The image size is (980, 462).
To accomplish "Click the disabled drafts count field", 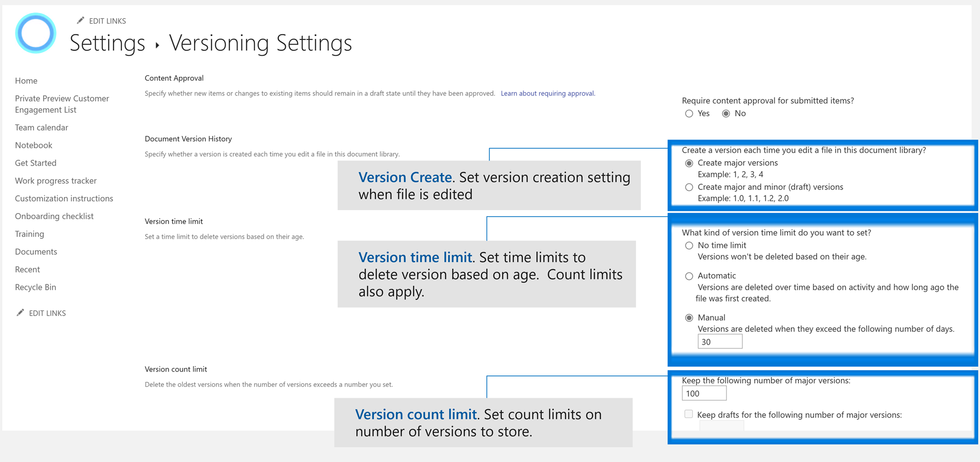I will [722, 426].
